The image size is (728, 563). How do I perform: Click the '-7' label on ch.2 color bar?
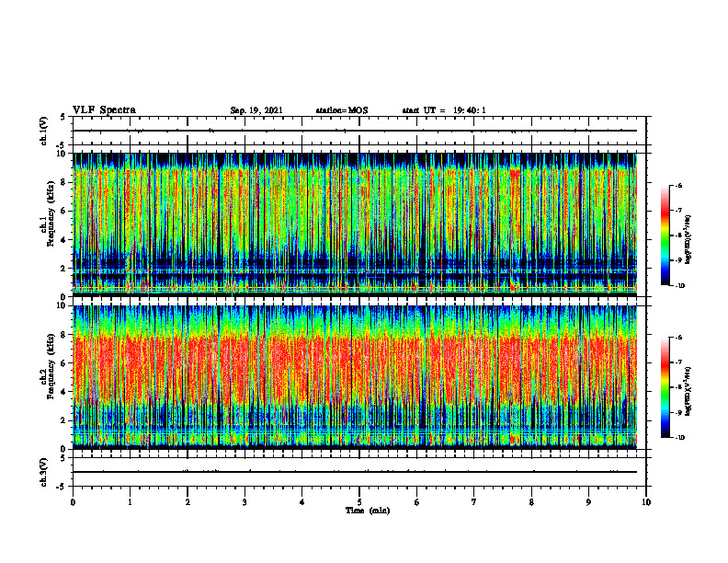(x=678, y=362)
